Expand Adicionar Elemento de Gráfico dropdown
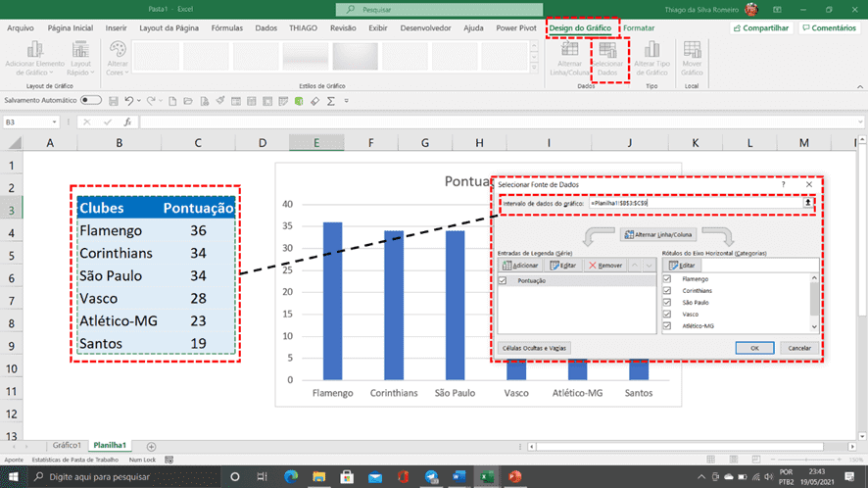868x488 pixels. 34,59
